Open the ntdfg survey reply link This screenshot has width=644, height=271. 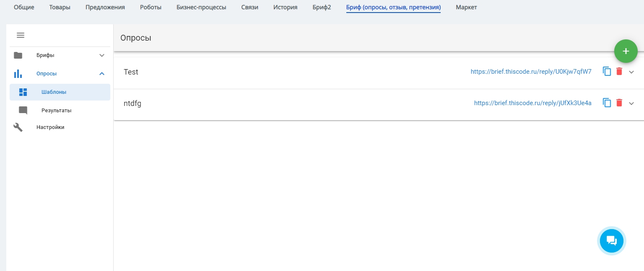coord(532,103)
